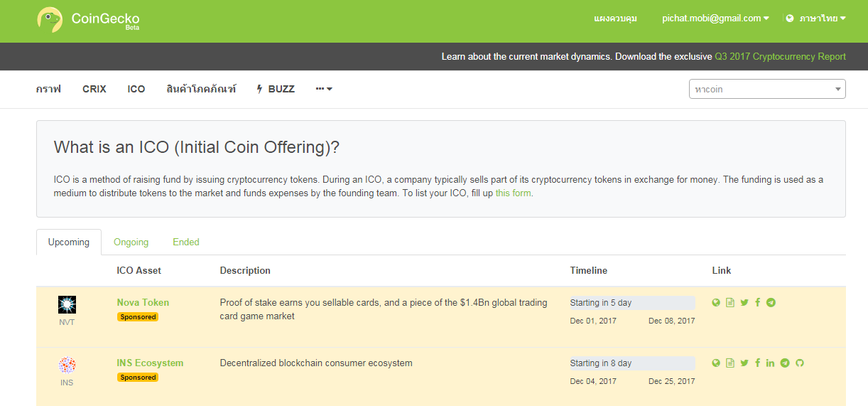Open INS Ecosystem Twitter icon

pos(744,363)
